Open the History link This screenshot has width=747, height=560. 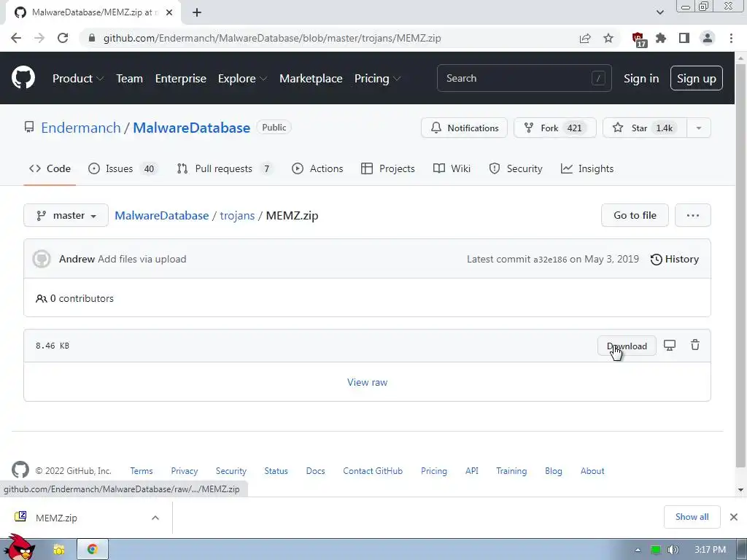pos(675,259)
